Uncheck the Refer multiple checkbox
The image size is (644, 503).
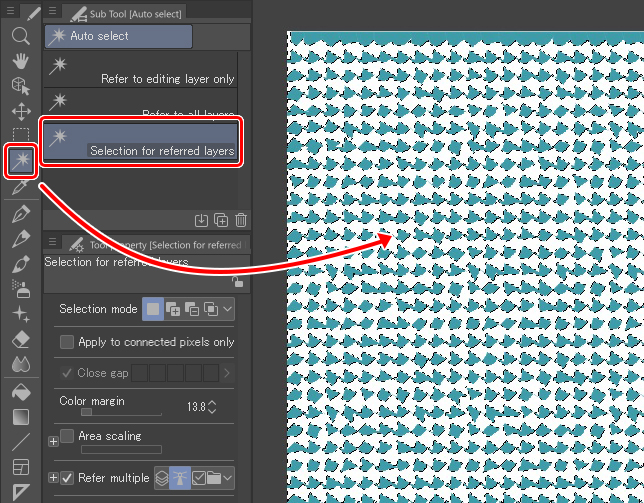point(68,478)
